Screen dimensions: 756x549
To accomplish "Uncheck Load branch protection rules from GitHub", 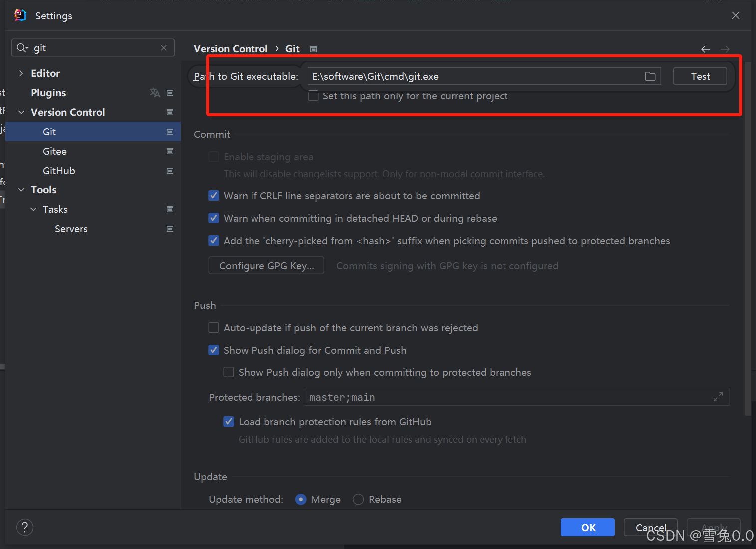I will pyautogui.click(x=229, y=422).
